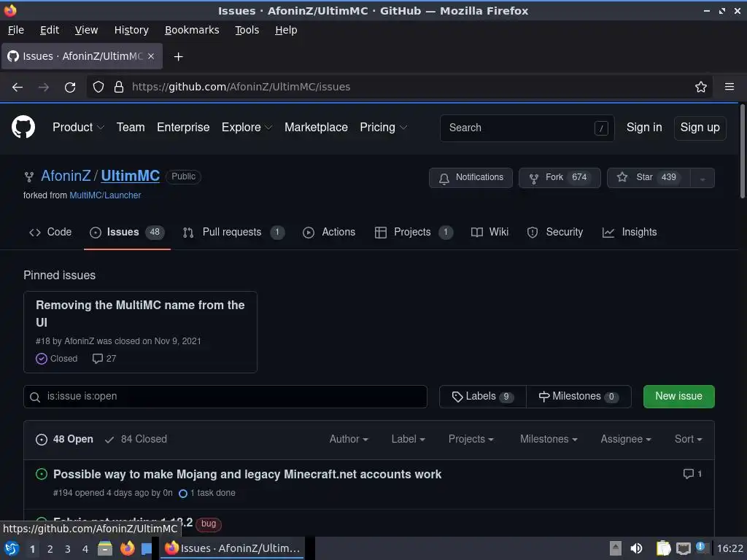747x560 pixels.
Task: Open the History menu
Action: (131, 30)
